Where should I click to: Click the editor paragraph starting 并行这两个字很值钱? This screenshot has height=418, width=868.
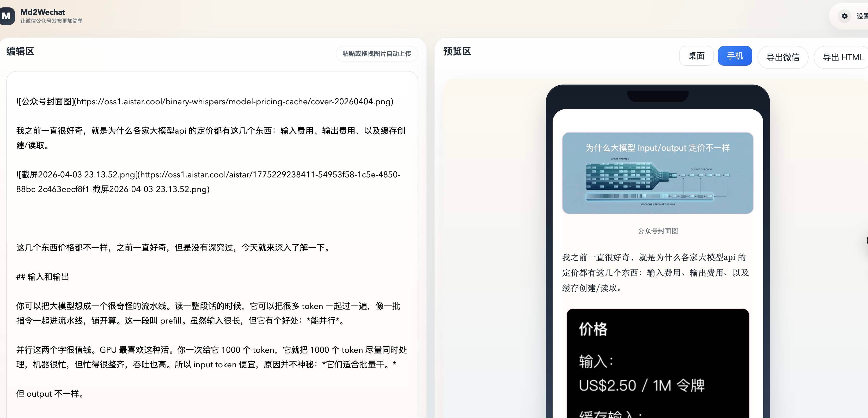point(212,357)
